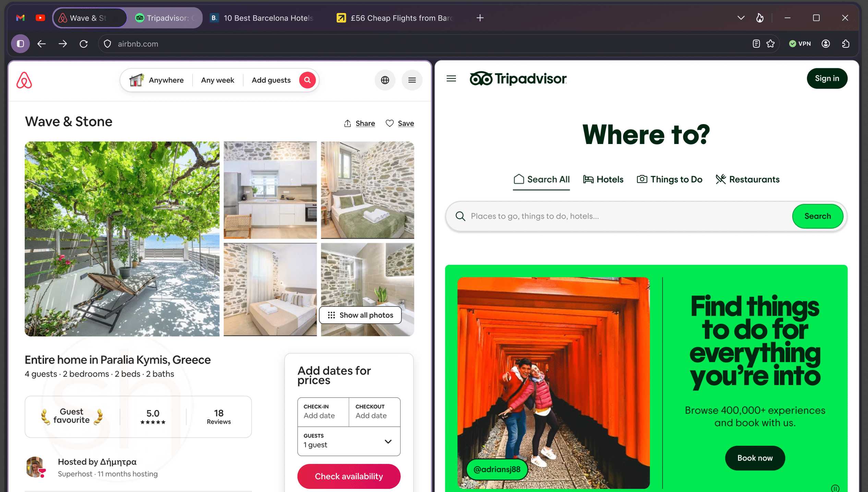868x492 pixels.
Task: Open the Tripadvisor hamburger menu
Action: pyautogui.click(x=451, y=79)
